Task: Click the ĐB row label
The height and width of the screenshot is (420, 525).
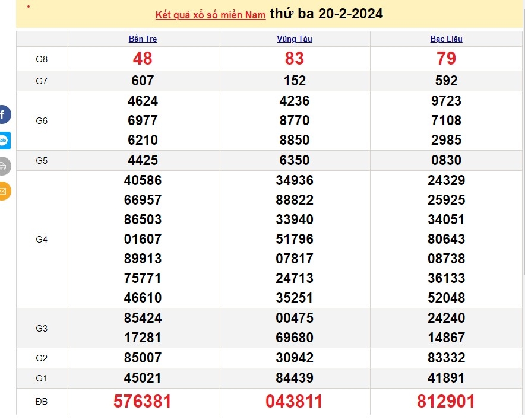Action: coord(42,402)
